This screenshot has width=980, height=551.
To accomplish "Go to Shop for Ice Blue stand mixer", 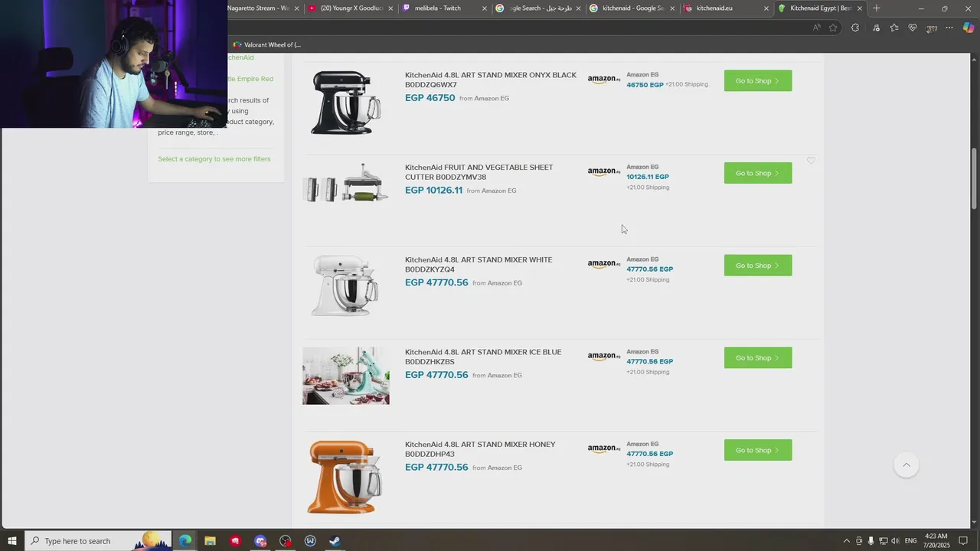I will [758, 357].
